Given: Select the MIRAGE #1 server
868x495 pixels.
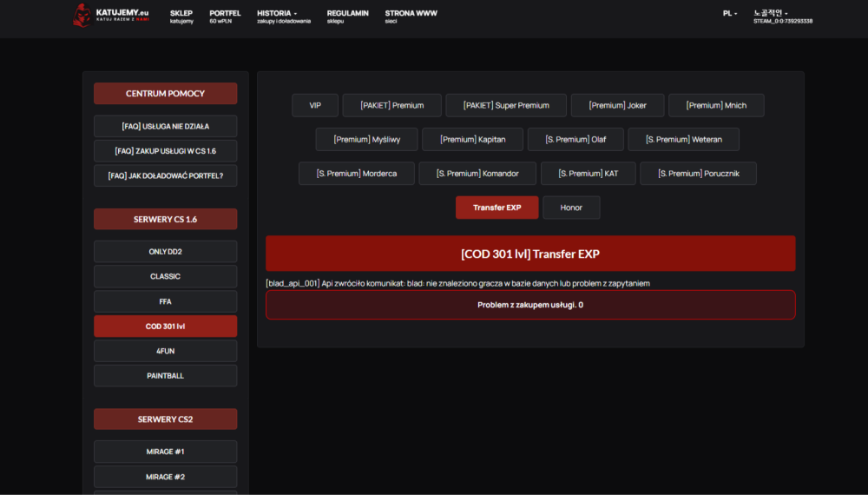Looking at the screenshot, I should click(166, 452).
